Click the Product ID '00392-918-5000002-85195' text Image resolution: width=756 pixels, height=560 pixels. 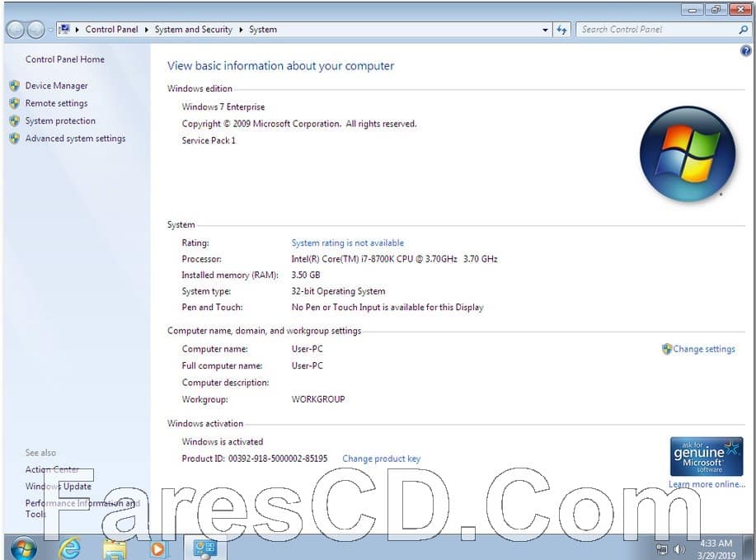point(278,459)
